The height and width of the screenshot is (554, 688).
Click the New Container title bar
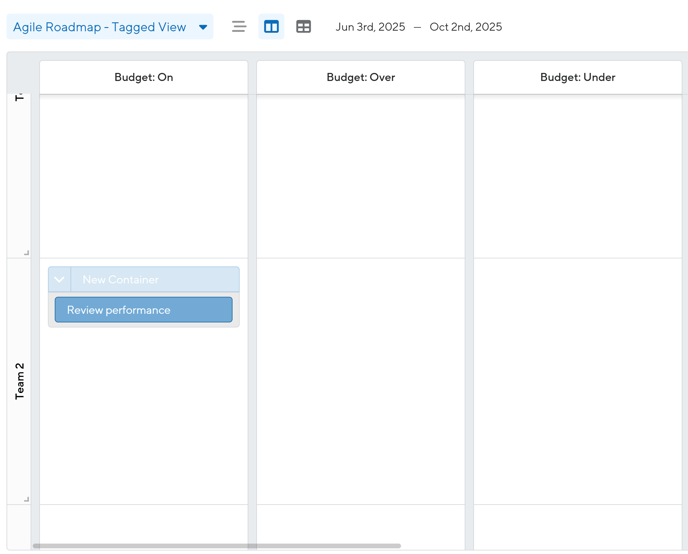coord(155,280)
